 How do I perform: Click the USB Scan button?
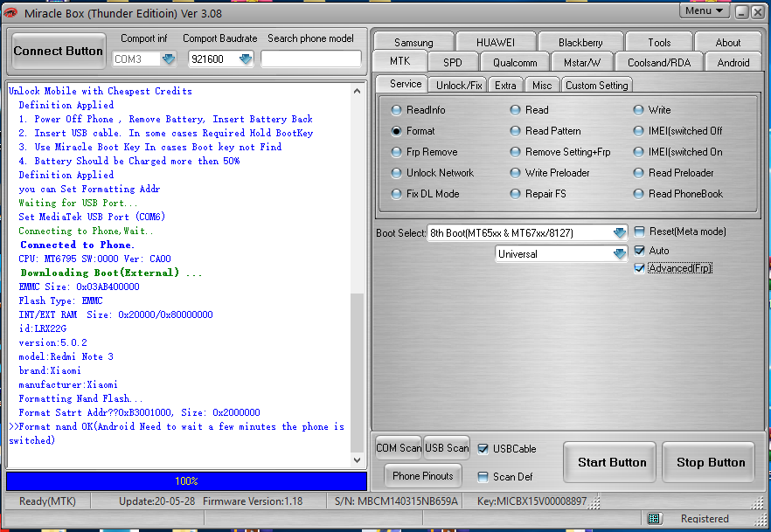click(447, 448)
